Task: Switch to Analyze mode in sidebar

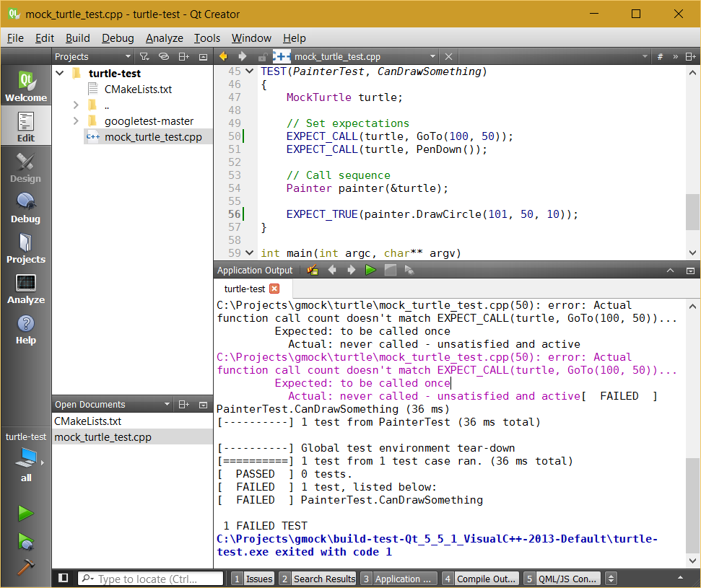Action: pyautogui.click(x=26, y=288)
